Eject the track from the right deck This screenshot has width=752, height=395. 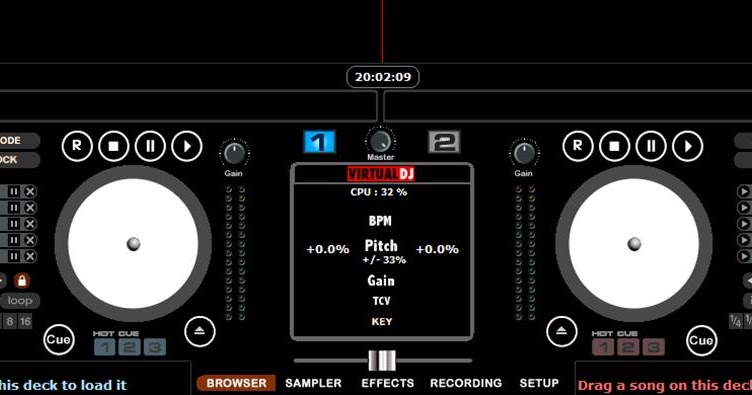pos(562,331)
